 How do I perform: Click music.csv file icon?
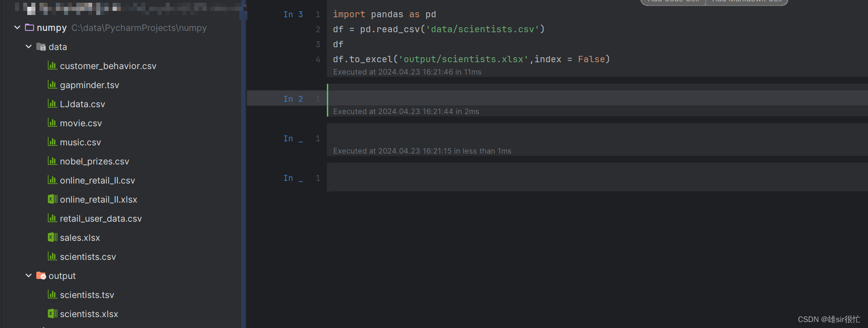[x=52, y=142]
